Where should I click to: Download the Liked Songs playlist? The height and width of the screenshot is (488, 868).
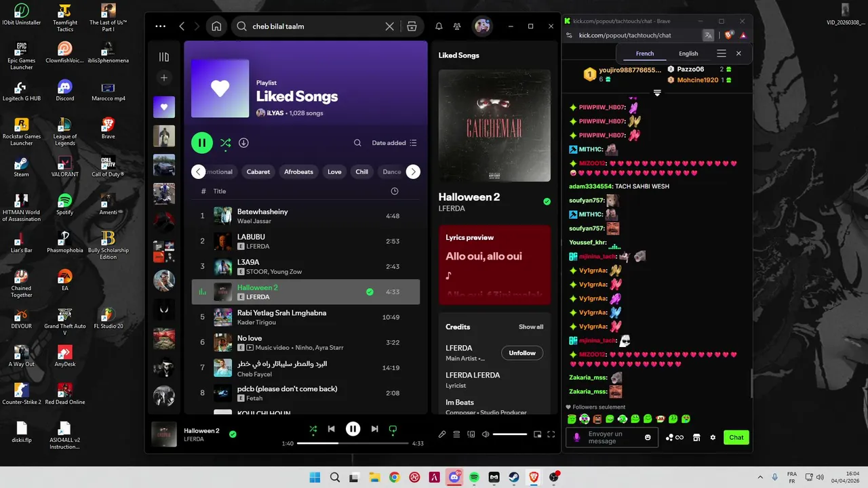click(x=243, y=143)
